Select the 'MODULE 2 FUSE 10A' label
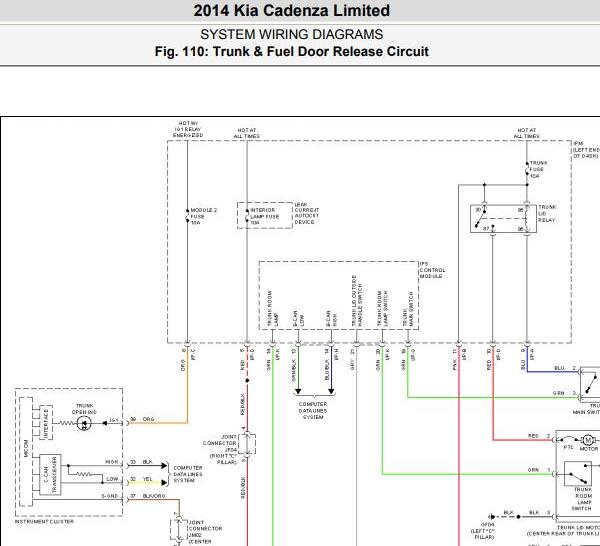Image resolution: width=600 pixels, height=546 pixels. click(204, 216)
